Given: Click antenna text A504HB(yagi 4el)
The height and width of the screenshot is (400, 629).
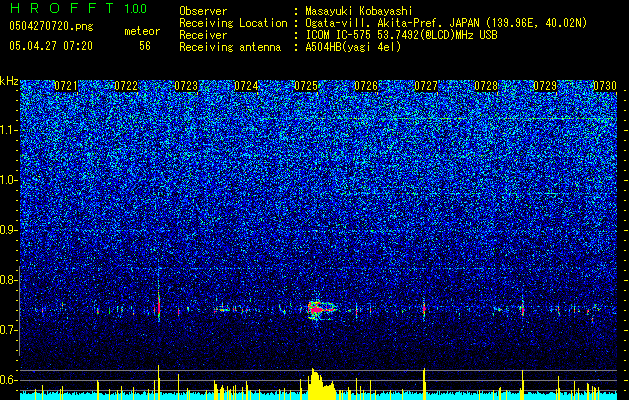Looking at the screenshot, I should [353, 47].
